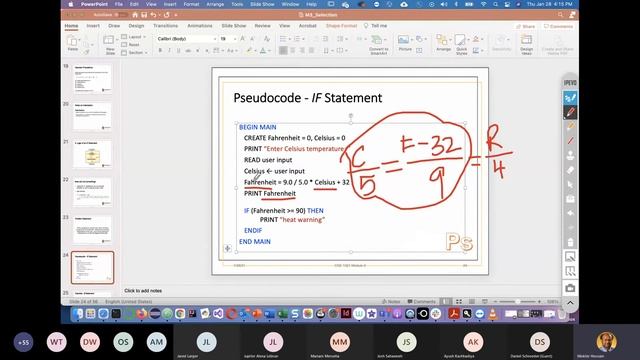This screenshot has height=360, width=640.
Task: Open the Design ribbon tab
Action: [136, 26]
